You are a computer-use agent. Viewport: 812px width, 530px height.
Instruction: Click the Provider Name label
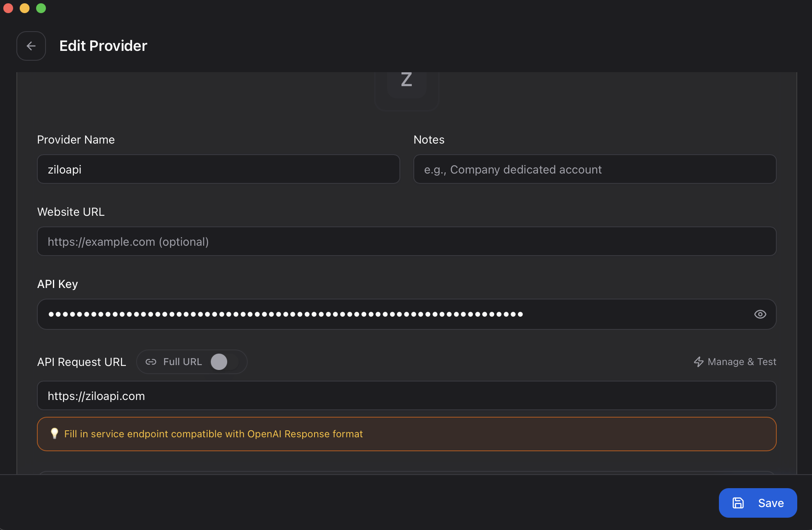click(76, 140)
